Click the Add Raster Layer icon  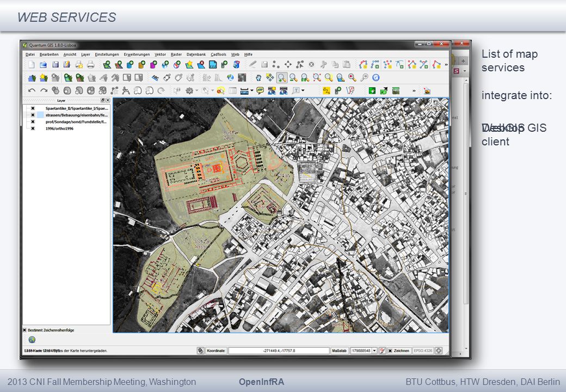[119, 65]
